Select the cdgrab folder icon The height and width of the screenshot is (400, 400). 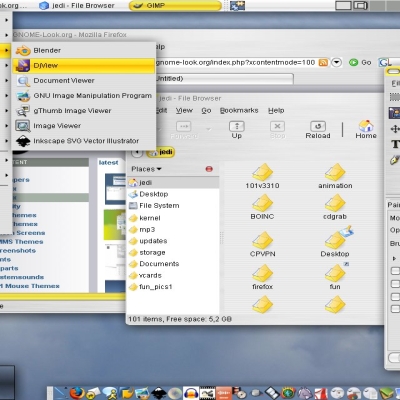point(335,203)
